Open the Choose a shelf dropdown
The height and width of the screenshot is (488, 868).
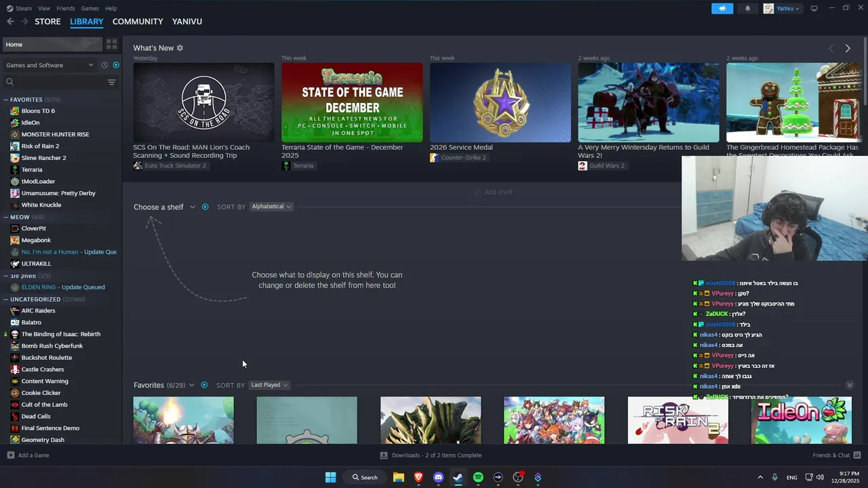164,207
